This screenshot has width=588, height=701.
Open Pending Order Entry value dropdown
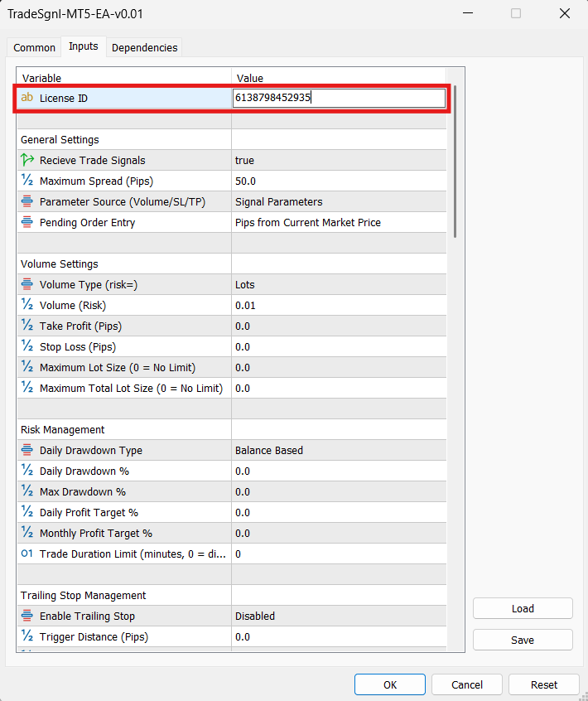[x=339, y=222]
